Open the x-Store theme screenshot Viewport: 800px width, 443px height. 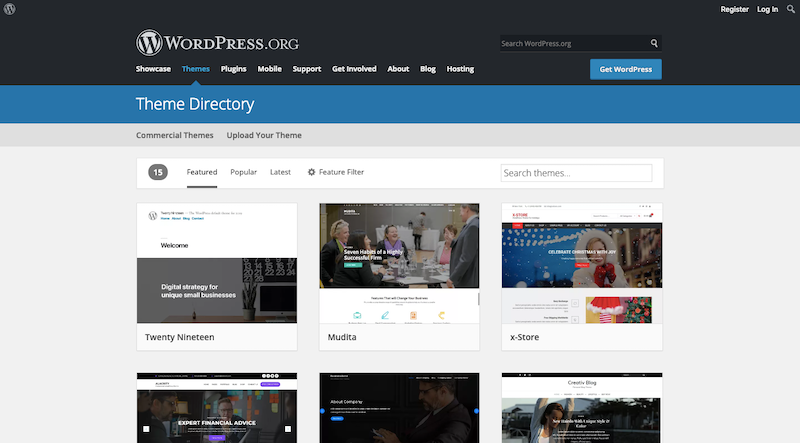pos(582,263)
